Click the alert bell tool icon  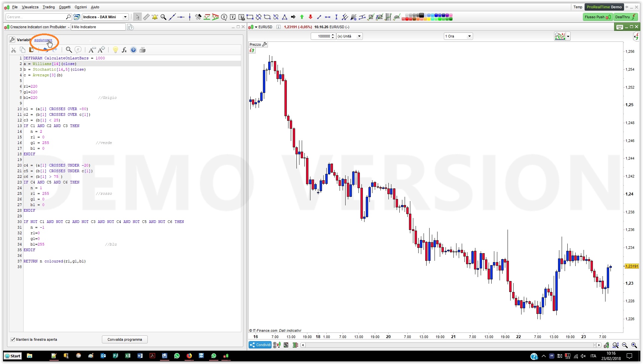point(155,17)
